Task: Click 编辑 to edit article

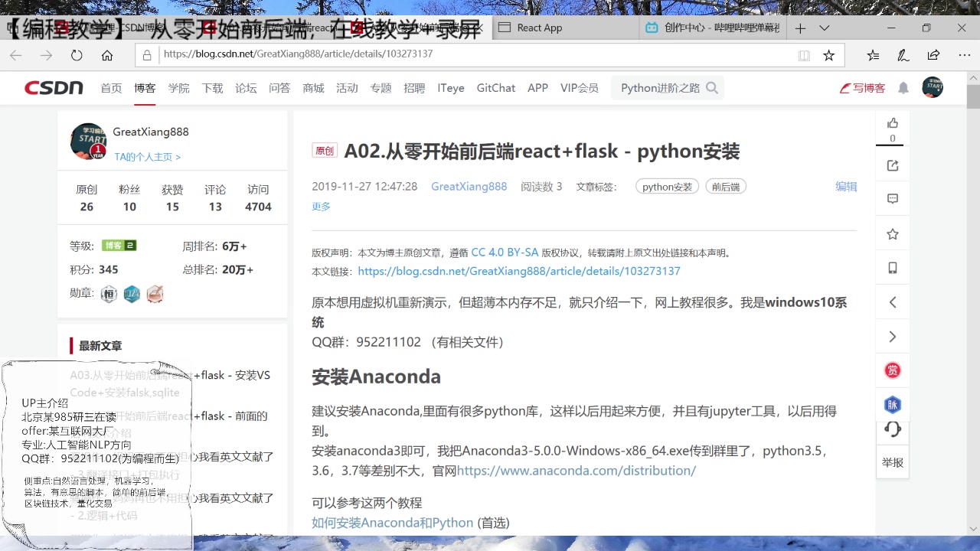Action: pyautogui.click(x=846, y=187)
